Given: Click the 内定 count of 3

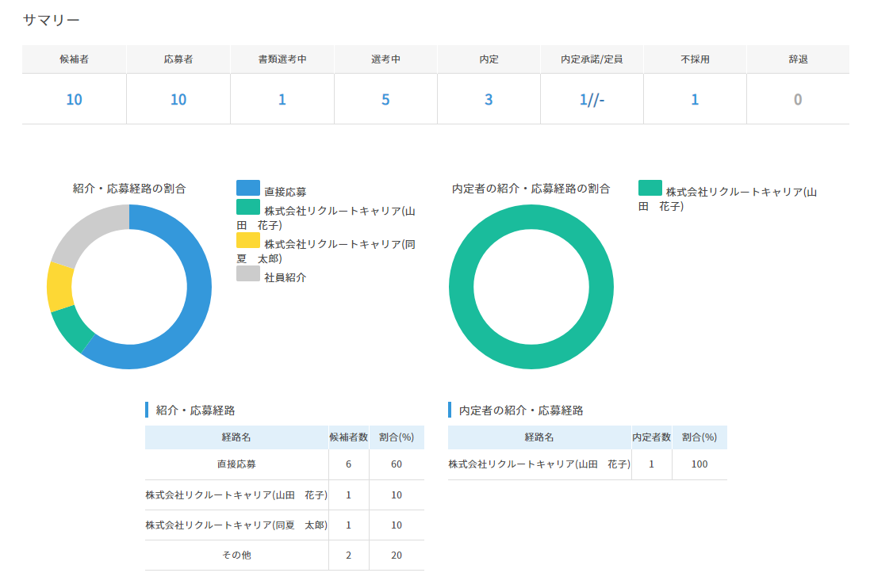Looking at the screenshot, I should pyautogui.click(x=489, y=99).
